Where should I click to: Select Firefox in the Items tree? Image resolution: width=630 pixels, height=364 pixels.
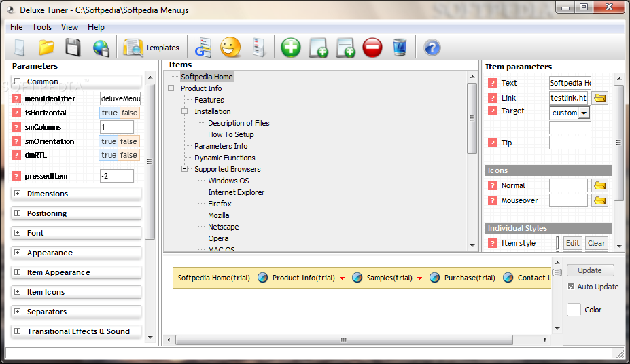point(220,204)
